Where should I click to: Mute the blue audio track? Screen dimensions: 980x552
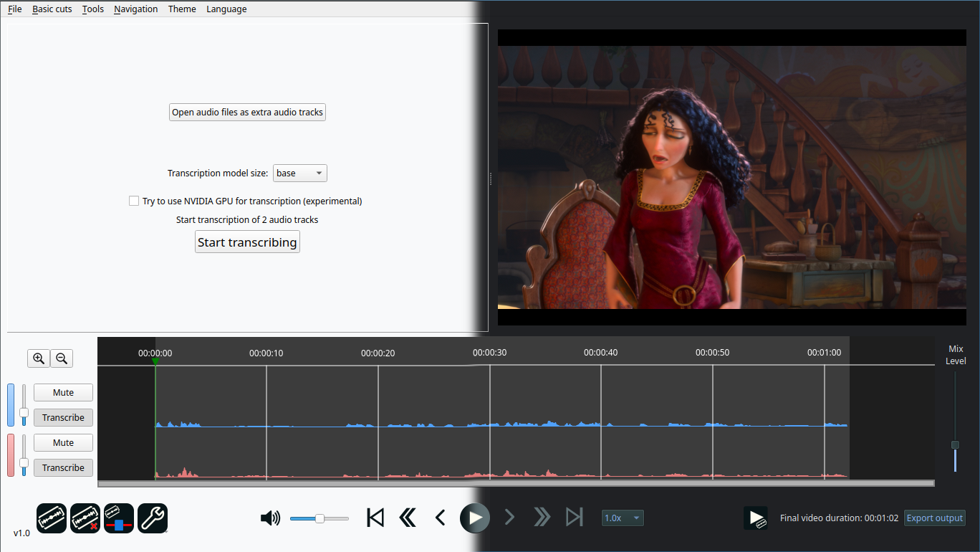[x=63, y=393]
